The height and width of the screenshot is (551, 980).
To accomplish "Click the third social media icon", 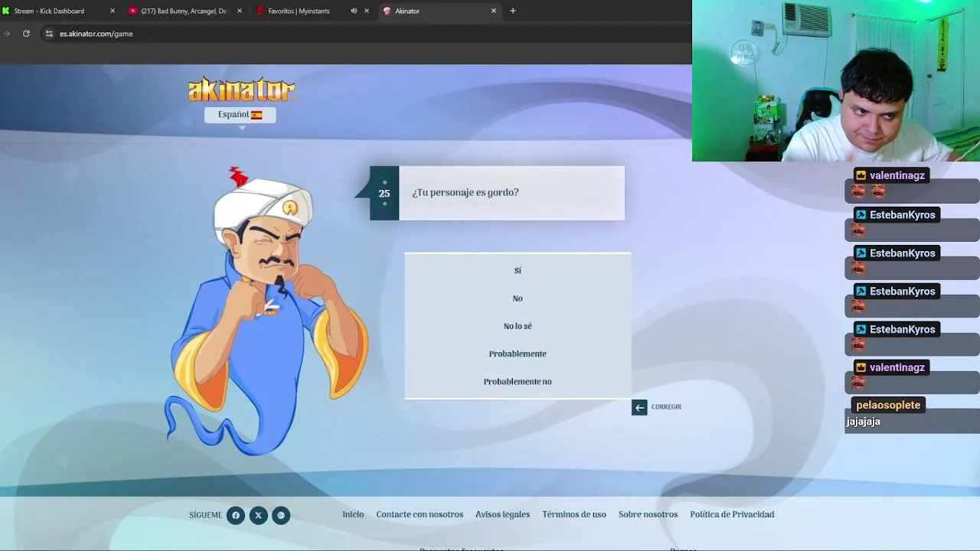I will [281, 515].
